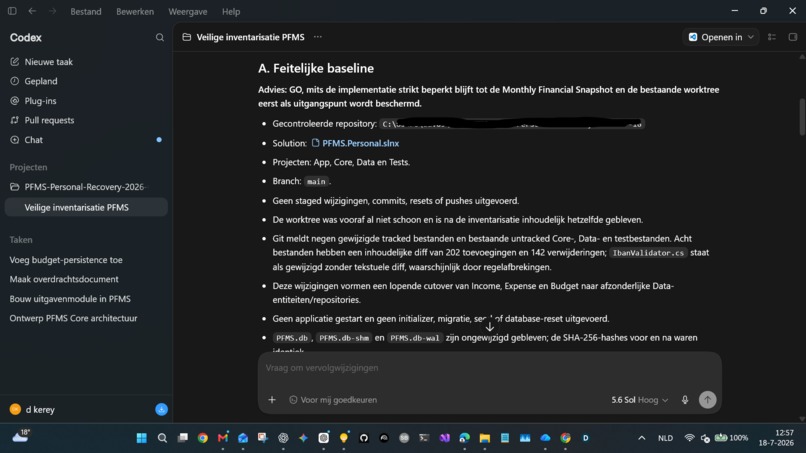The height and width of the screenshot is (453, 806).
Task: Open the Help menu
Action: (x=231, y=11)
